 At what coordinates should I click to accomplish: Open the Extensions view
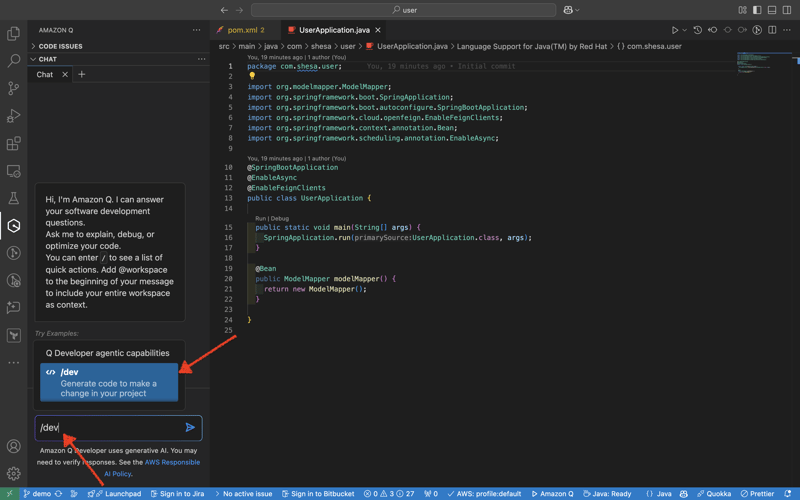pos(14,144)
